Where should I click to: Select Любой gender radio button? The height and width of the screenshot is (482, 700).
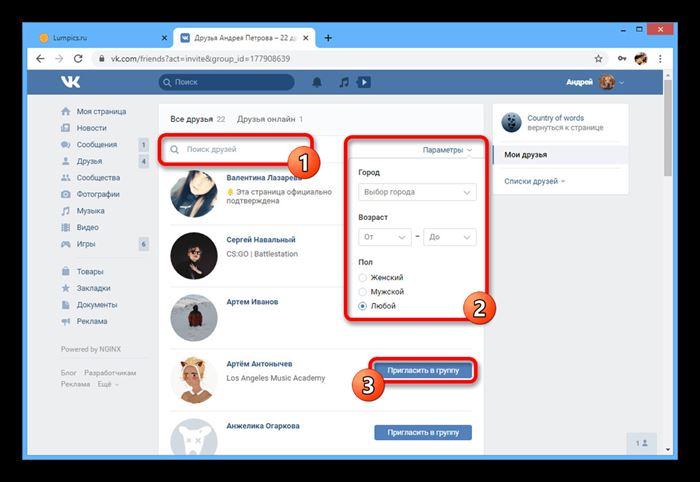point(362,306)
